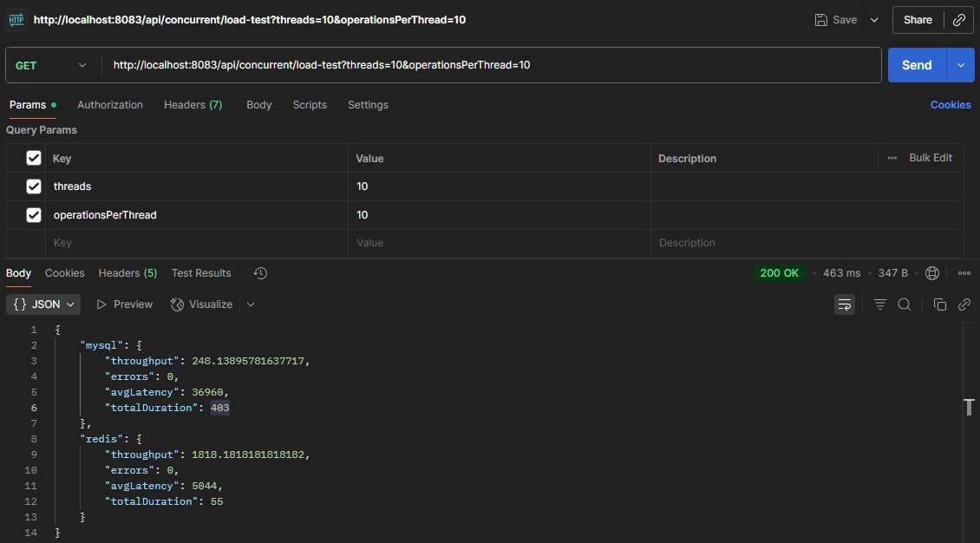
Task: Click the filter response icon
Action: tap(880, 304)
